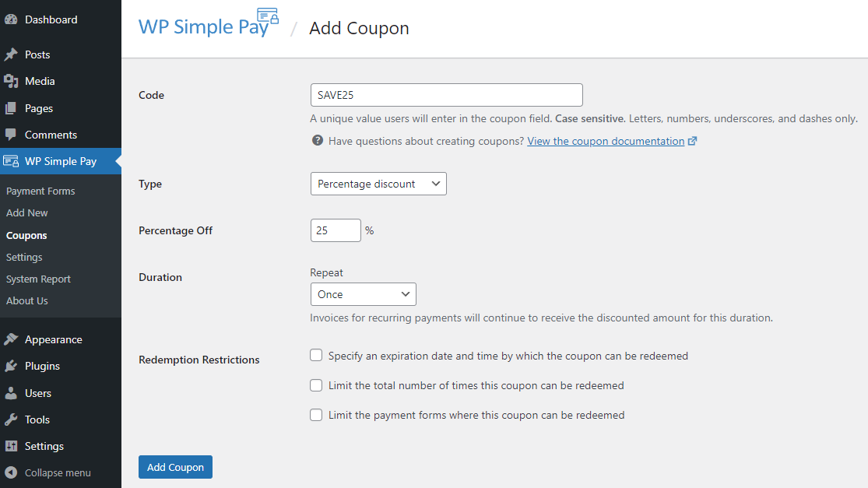This screenshot has height=488, width=868.
Task: Focus the coupon Code input field
Action: pyautogui.click(x=447, y=95)
